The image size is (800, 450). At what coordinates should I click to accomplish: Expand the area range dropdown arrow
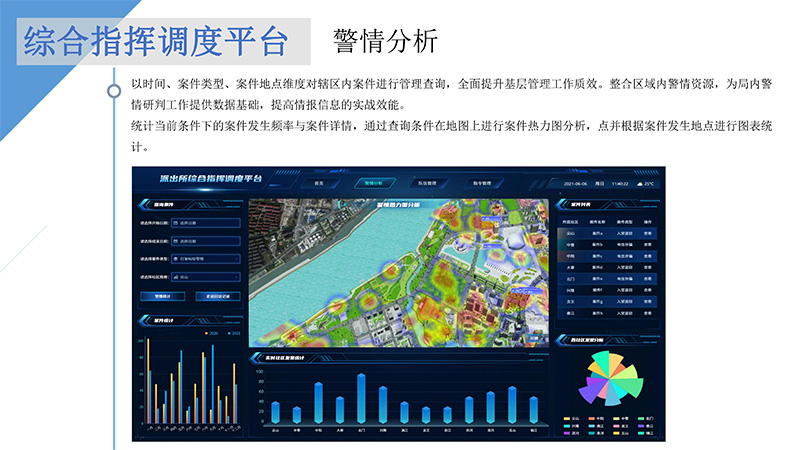(x=236, y=276)
